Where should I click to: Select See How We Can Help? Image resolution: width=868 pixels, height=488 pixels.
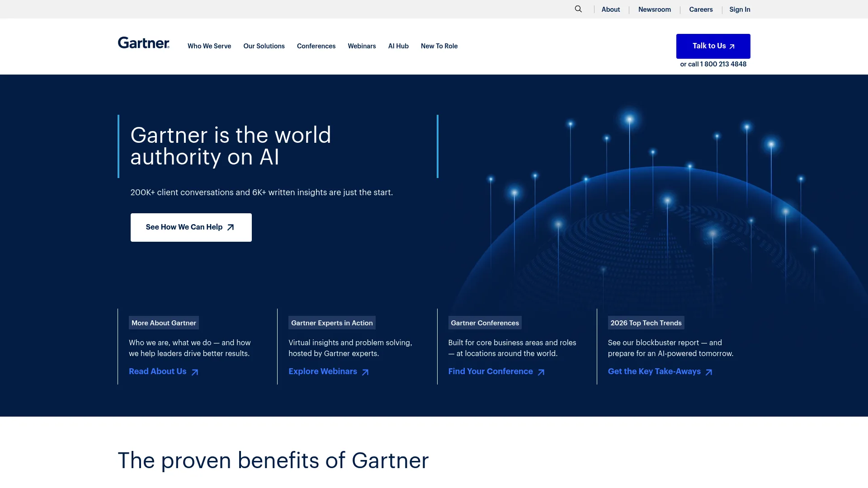click(x=191, y=227)
